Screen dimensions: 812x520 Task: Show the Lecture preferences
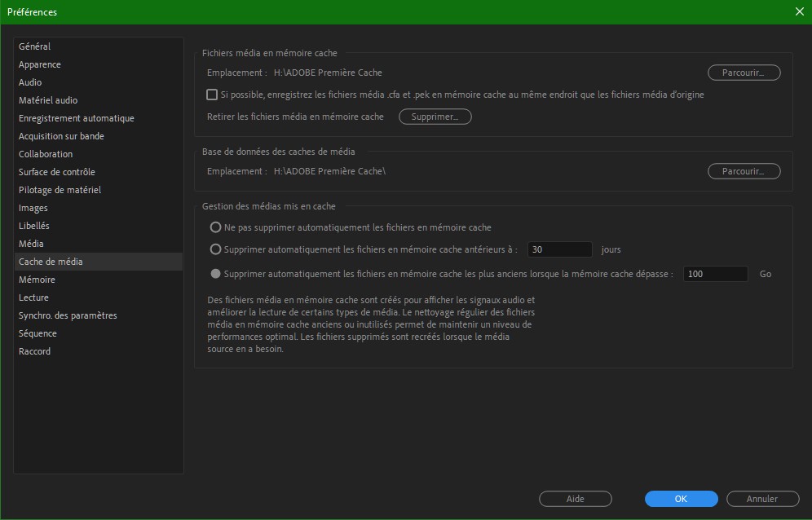33,297
